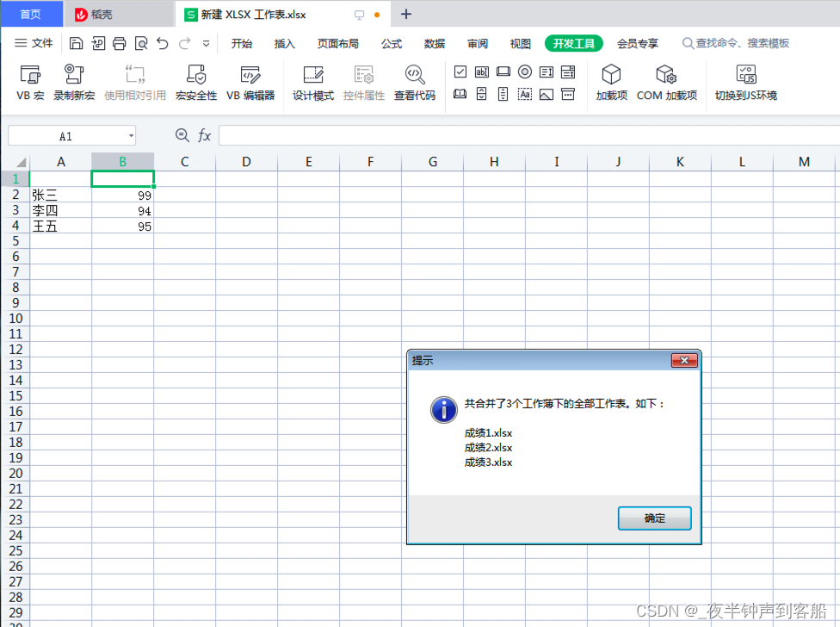Close the 提示 dialog with X
The width and height of the screenshot is (840, 627).
click(x=684, y=360)
